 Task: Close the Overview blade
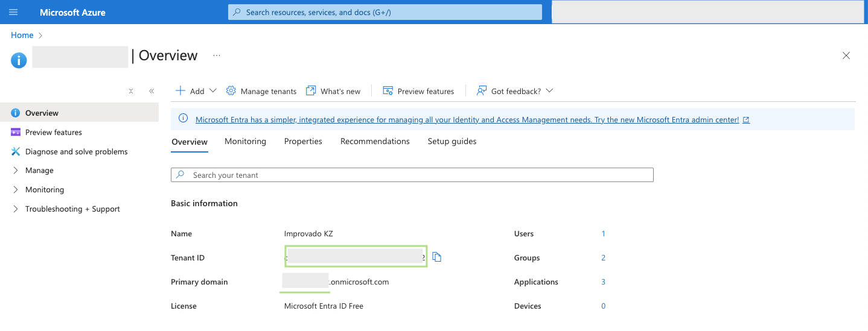[846, 55]
